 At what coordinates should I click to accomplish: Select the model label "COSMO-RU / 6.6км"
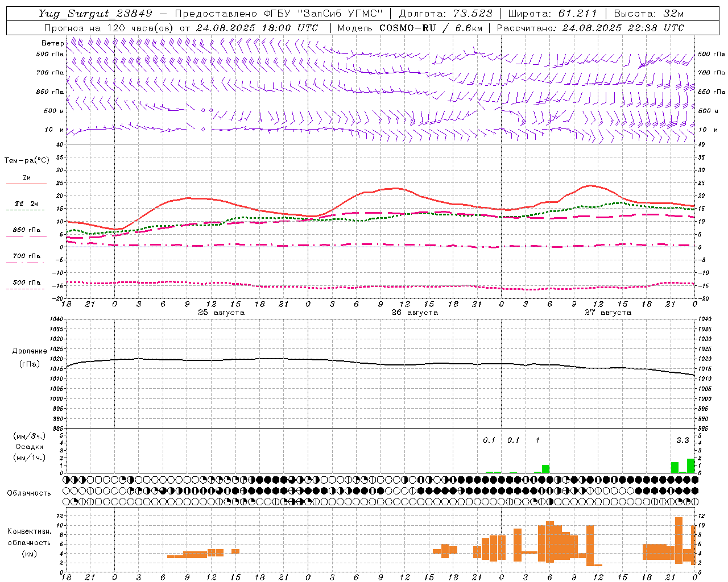click(431, 28)
